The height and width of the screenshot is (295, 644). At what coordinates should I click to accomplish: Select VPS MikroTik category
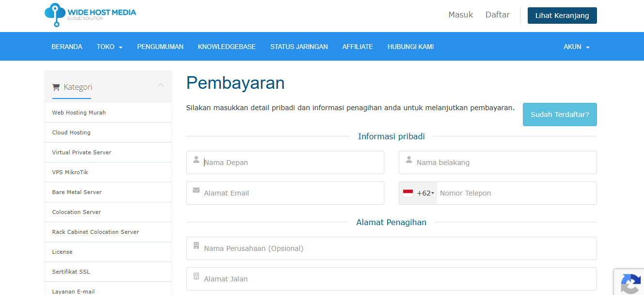click(x=108, y=172)
